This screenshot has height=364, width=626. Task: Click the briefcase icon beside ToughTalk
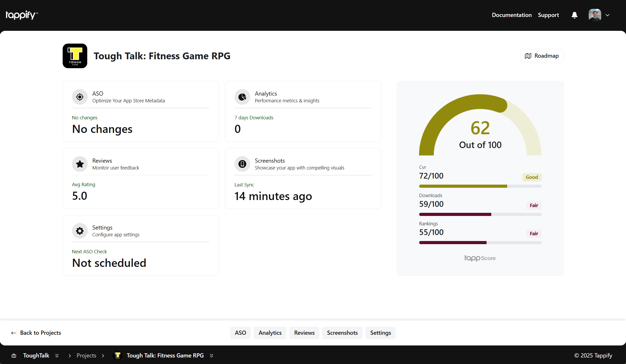pos(14,356)
